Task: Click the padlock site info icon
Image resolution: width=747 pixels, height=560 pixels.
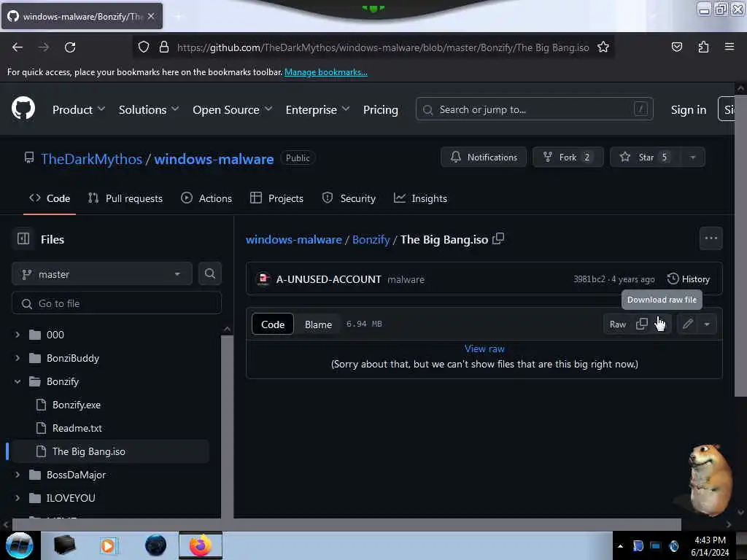Action: pos(164,47)
